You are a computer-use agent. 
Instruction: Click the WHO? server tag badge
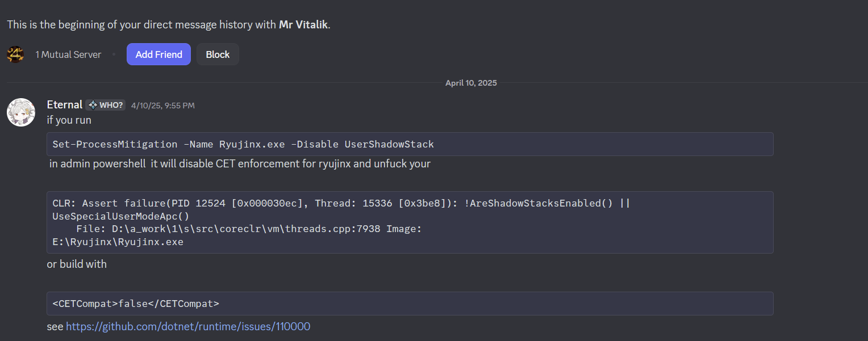tap(106, 105)
